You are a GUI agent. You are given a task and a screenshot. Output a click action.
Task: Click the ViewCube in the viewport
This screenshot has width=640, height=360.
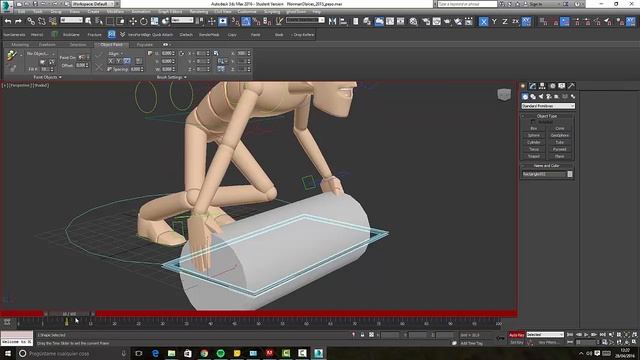[x=504, y=95]
